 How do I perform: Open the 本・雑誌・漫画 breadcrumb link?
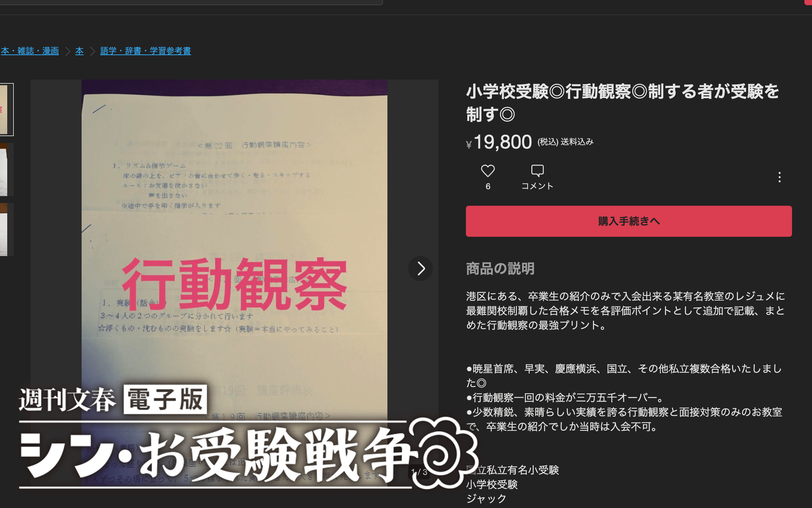coord(30,51)
